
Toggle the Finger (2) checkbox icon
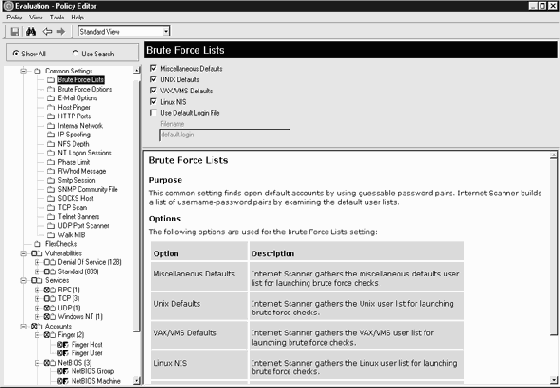tap(47, 335)
